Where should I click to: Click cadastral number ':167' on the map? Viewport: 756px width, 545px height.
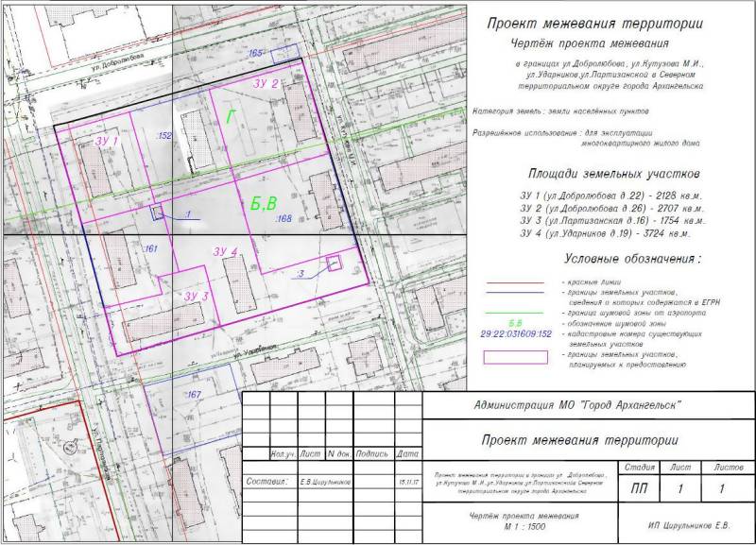pos(194,394)
